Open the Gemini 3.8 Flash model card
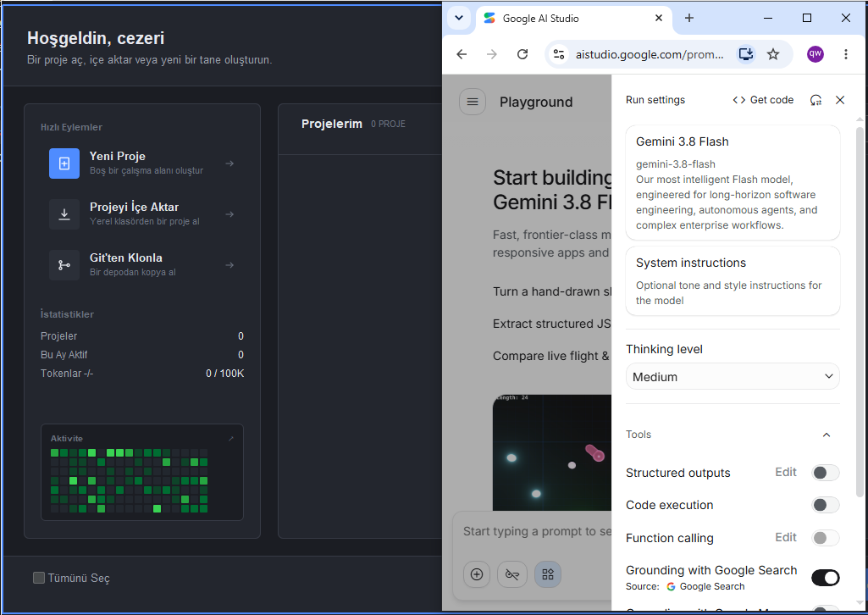 [733, 183]
